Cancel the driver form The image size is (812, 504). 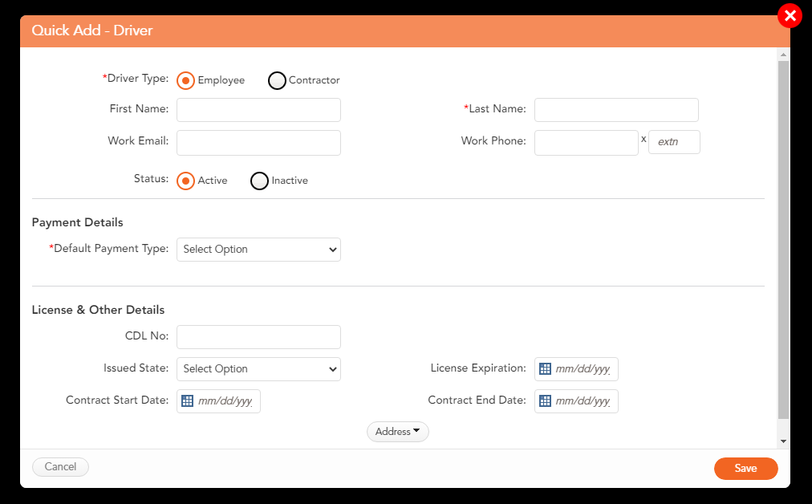tap(60, 467)
